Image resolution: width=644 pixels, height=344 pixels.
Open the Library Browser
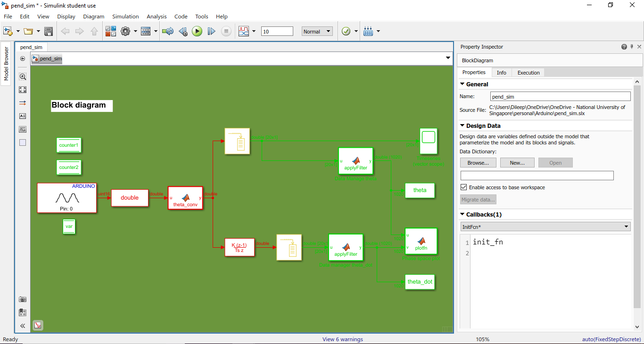(x=111, y=31)
